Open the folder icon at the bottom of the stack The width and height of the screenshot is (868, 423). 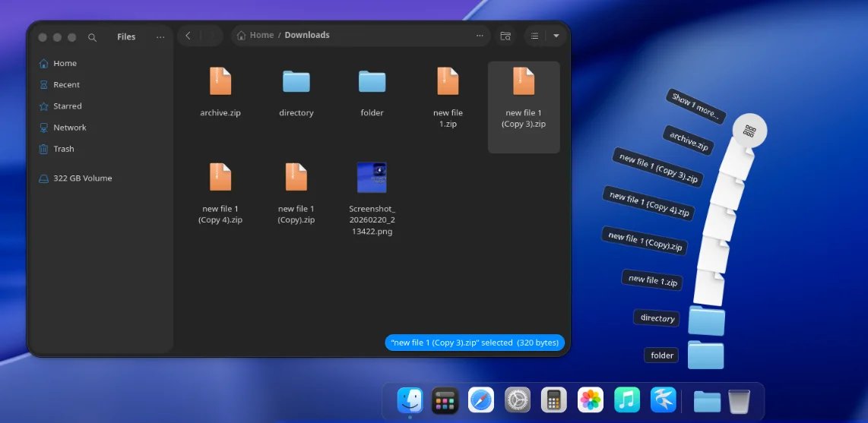pos(706,355)
